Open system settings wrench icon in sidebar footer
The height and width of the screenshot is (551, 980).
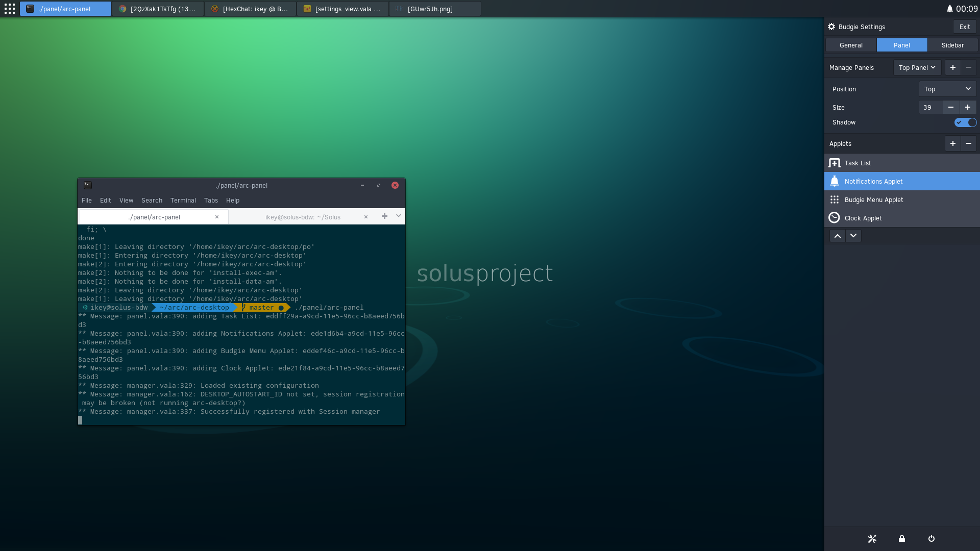click(x=872, y=539)
